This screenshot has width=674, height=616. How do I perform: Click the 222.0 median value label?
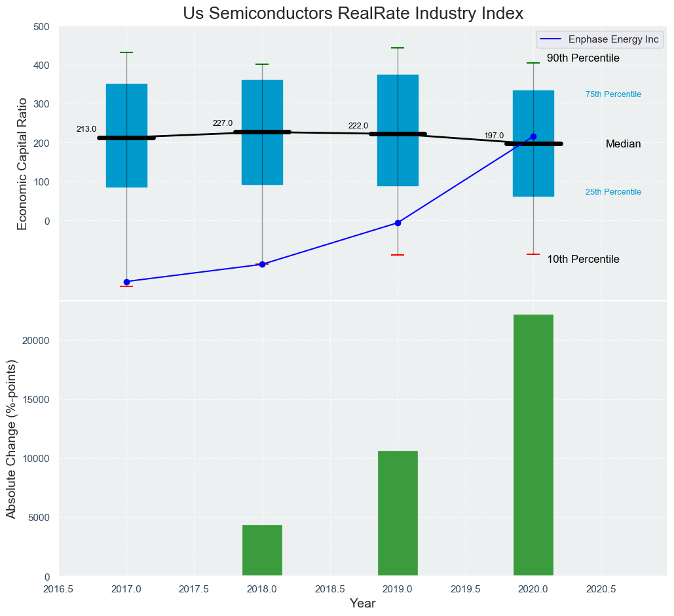coord(358,126)
